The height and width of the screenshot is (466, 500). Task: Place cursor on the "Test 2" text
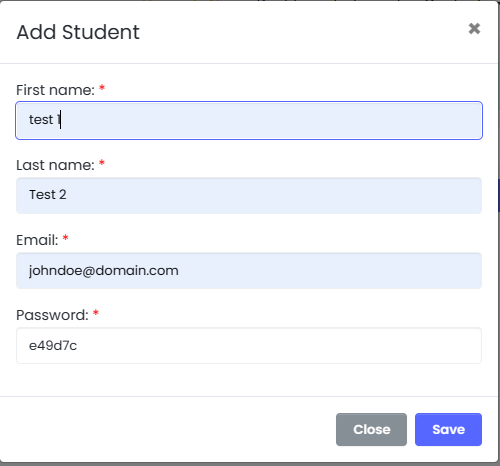click(x=48, y=195)
